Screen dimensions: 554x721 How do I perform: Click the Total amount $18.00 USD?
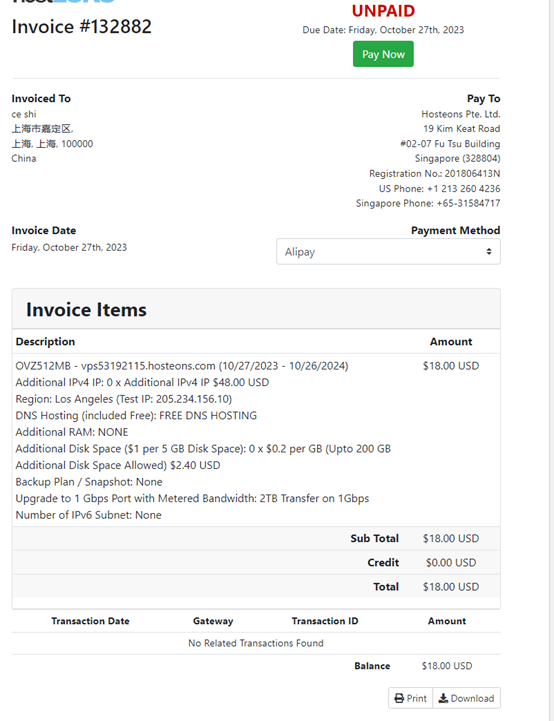click(x=451, y=587)
